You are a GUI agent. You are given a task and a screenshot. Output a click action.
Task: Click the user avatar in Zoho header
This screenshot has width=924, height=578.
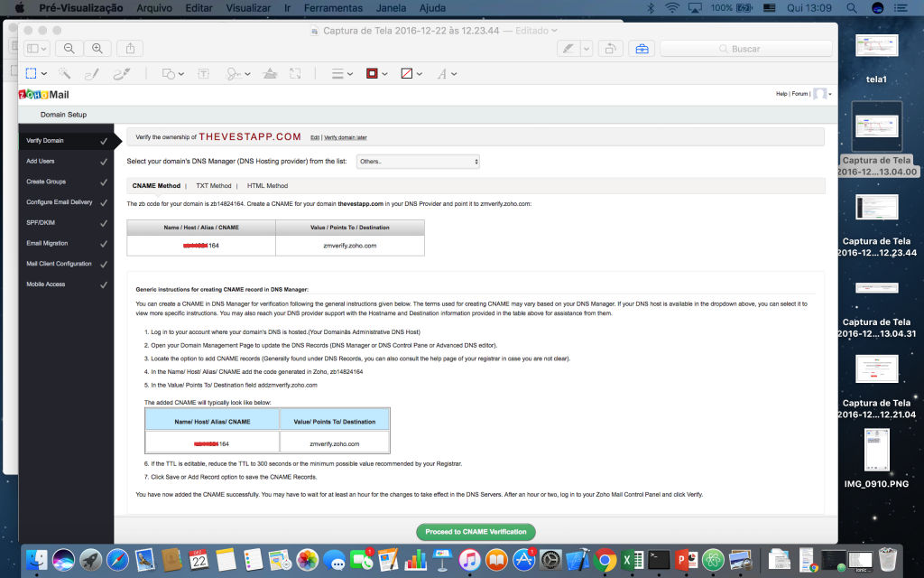point(819,94)
